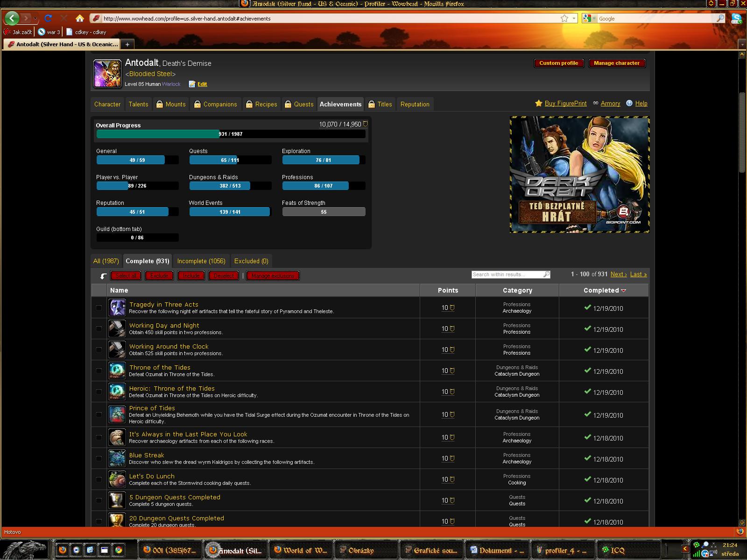Reload the page with the refresh icon
Screen dimensions: 747x560
(x=48, y=19)
